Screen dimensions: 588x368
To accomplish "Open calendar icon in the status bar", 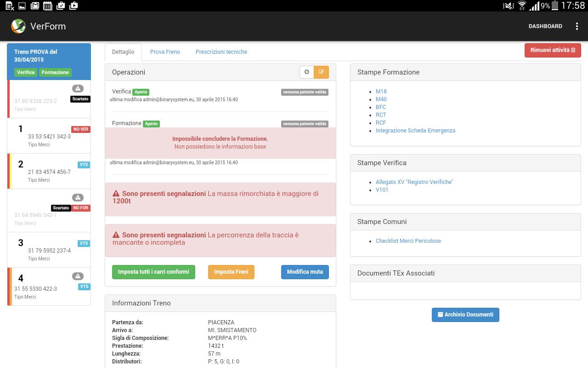I will [x=47, y=6].
